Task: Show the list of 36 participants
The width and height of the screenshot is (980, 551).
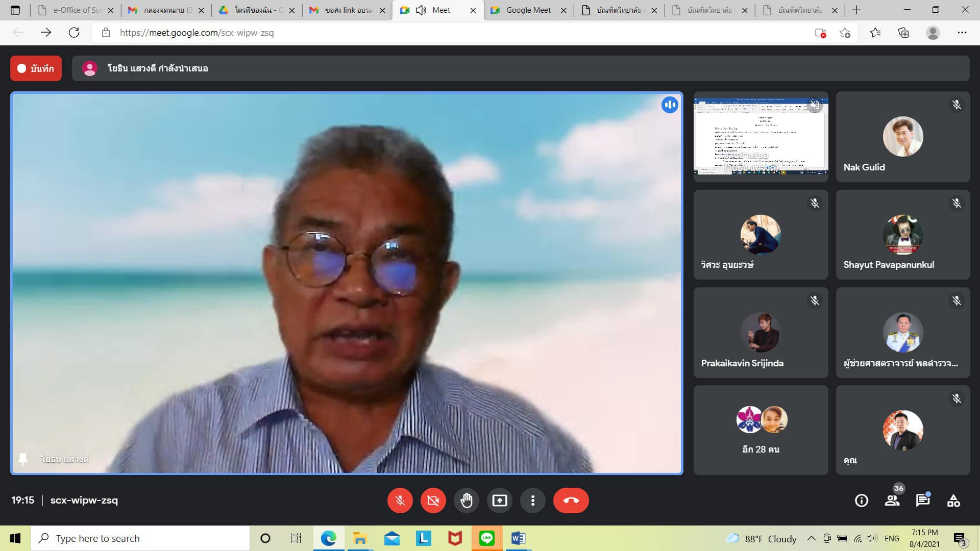Action: click(x=892, y=500)
